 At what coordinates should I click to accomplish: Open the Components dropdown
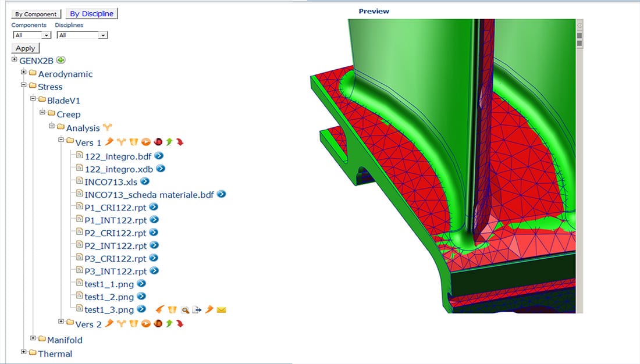32,35
